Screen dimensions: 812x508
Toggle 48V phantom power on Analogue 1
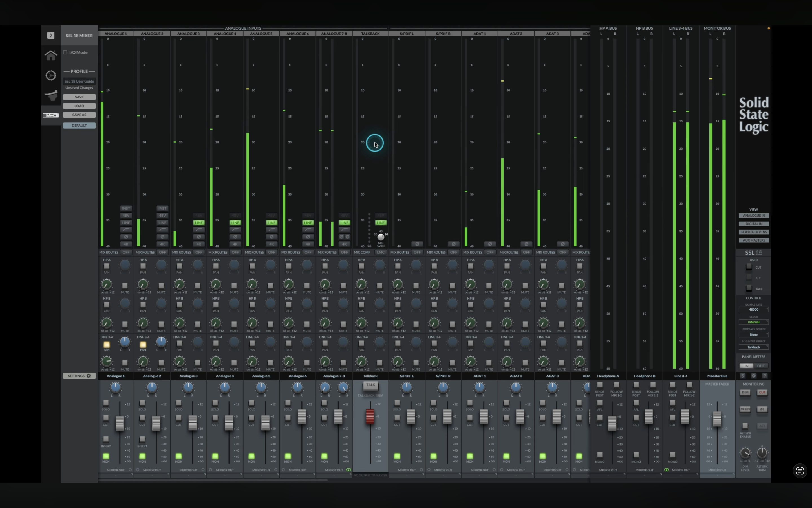(x=126, y=215)
